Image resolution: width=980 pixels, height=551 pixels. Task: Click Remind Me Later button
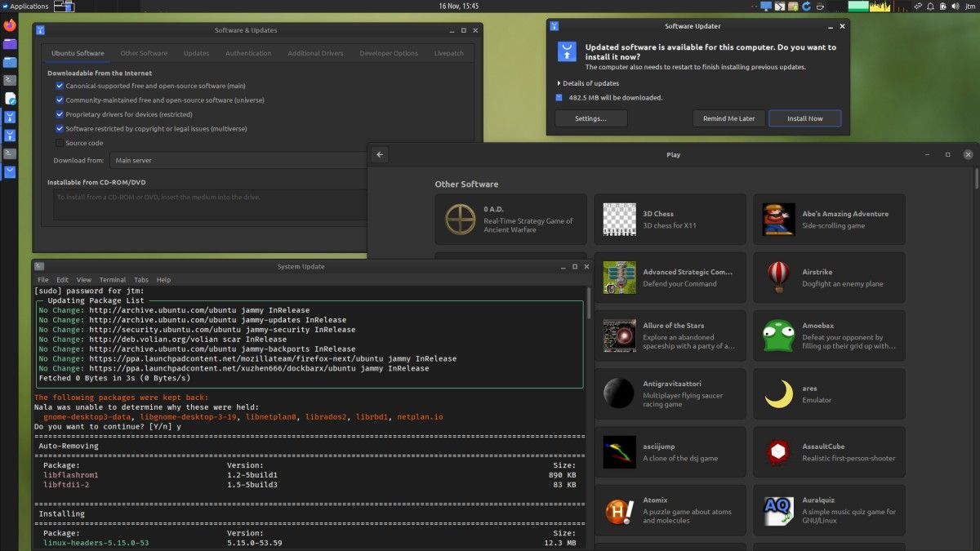point(728,118)
